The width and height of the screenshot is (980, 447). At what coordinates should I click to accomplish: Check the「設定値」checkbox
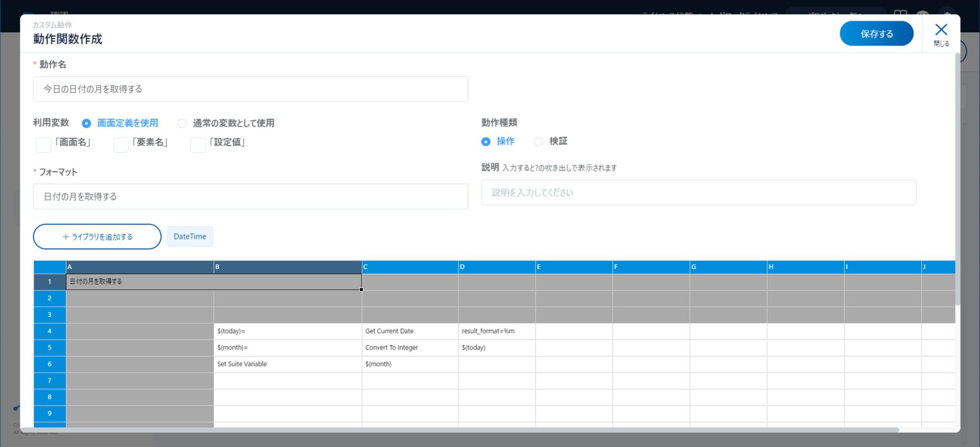point(198,144)
